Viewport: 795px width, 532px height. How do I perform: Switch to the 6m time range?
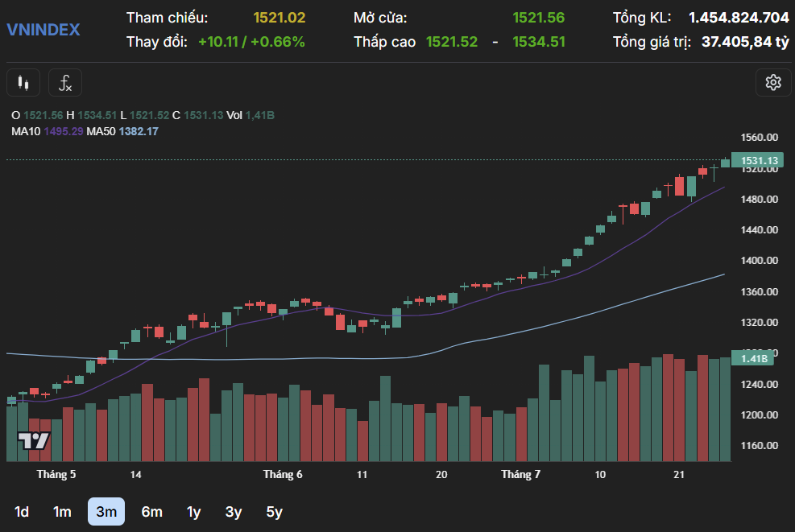151,512
